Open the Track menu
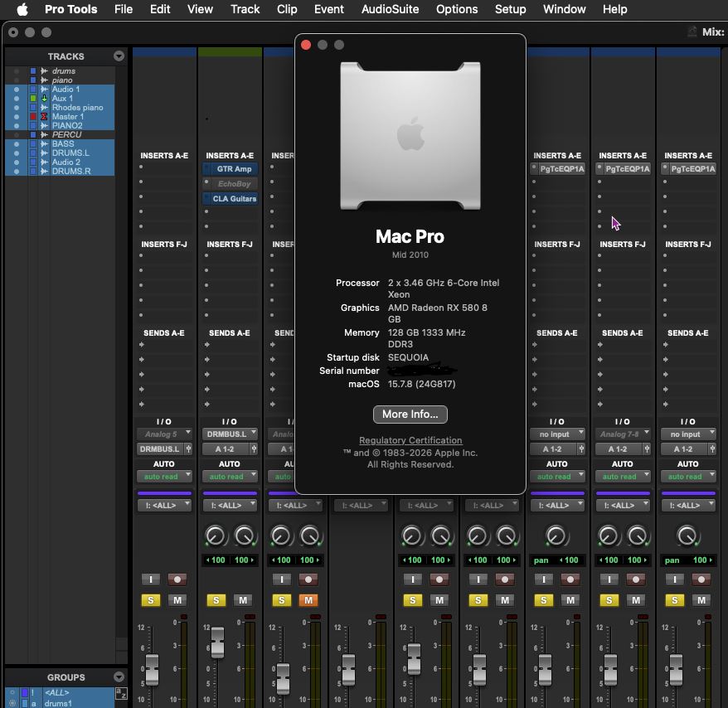 tap(245, 9)
